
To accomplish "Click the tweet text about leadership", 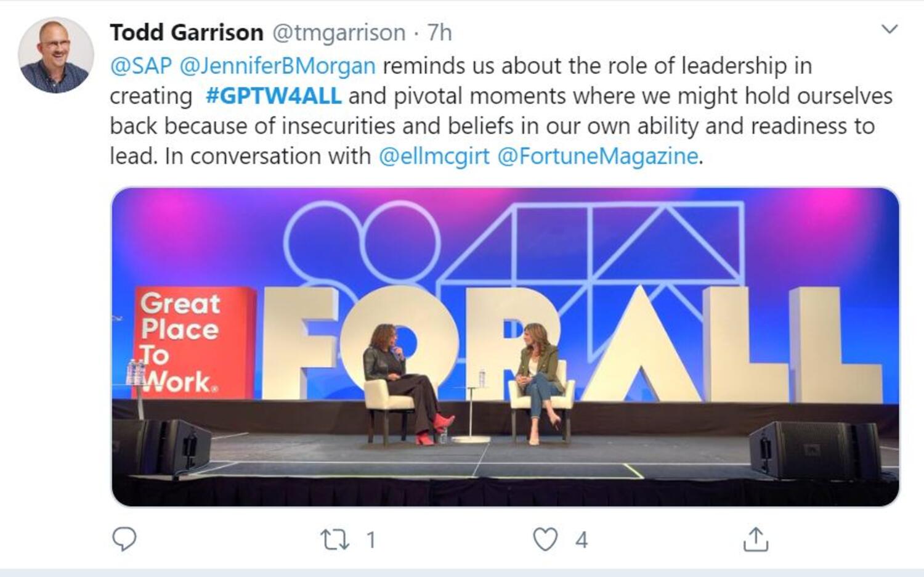I will pyautogui.click(x=501, y=111).
